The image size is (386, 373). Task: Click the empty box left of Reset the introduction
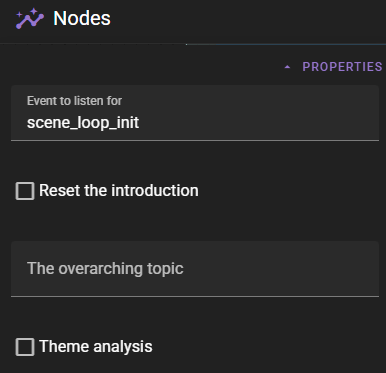click(x=25, y=191)
